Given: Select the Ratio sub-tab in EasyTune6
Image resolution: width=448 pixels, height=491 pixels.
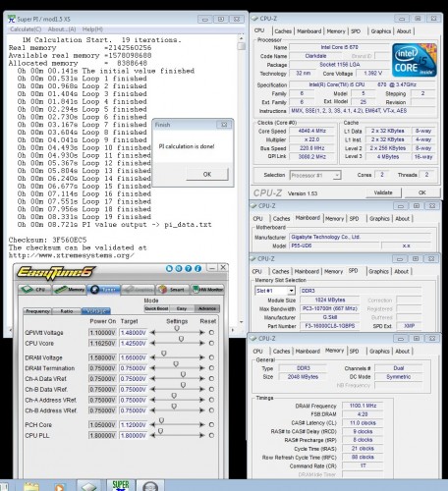Looking at the screenshot, I should (x=67, y=311).
